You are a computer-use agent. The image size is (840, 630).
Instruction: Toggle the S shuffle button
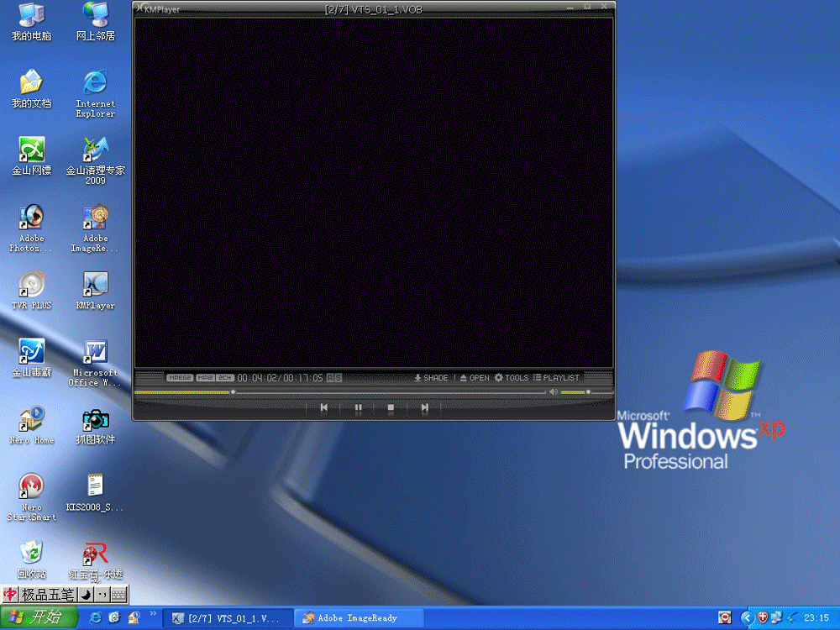tap(338, 378)
